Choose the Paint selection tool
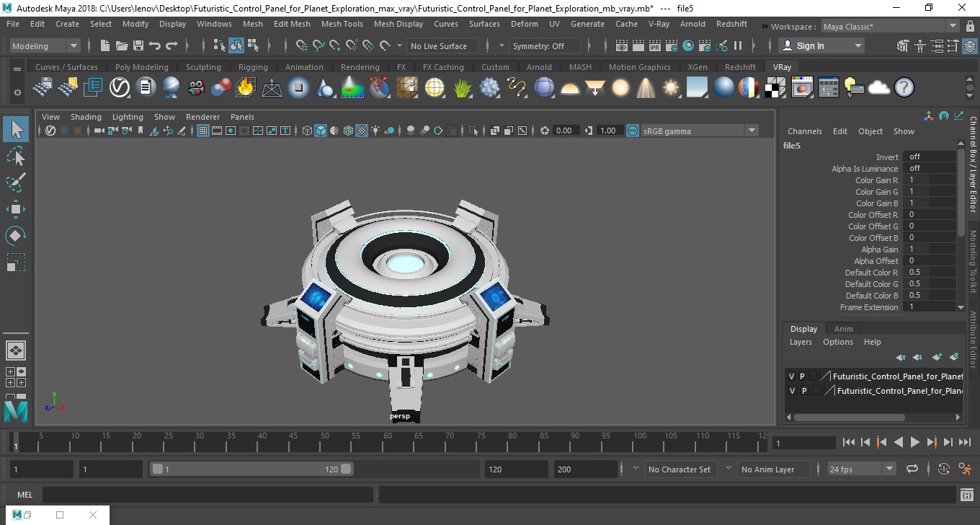 pos(16,182)
